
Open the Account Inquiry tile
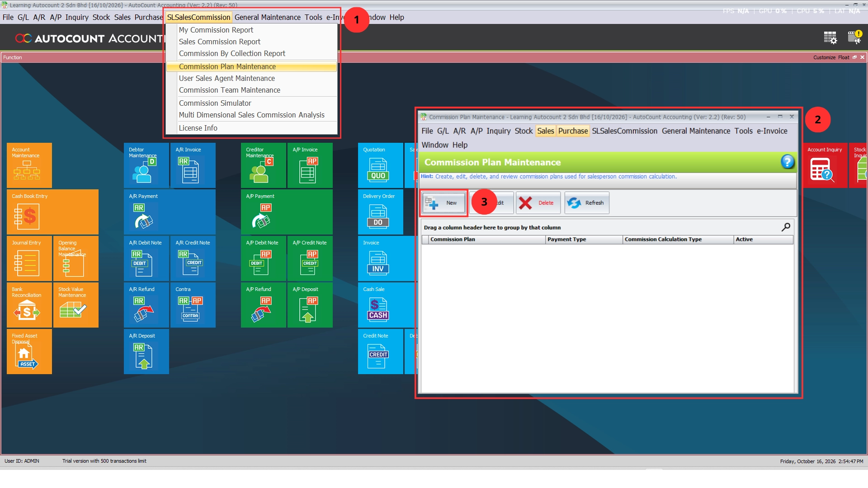(x=825, y=165)
